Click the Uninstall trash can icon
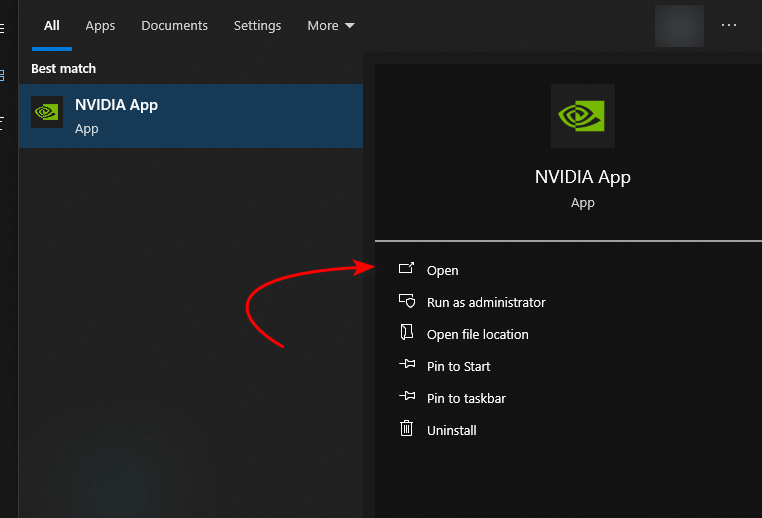The width and height of the screenshot is (762, 518). point(406,428)
